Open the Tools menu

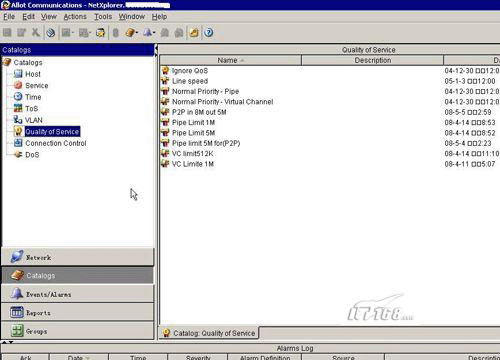(103, 17)
